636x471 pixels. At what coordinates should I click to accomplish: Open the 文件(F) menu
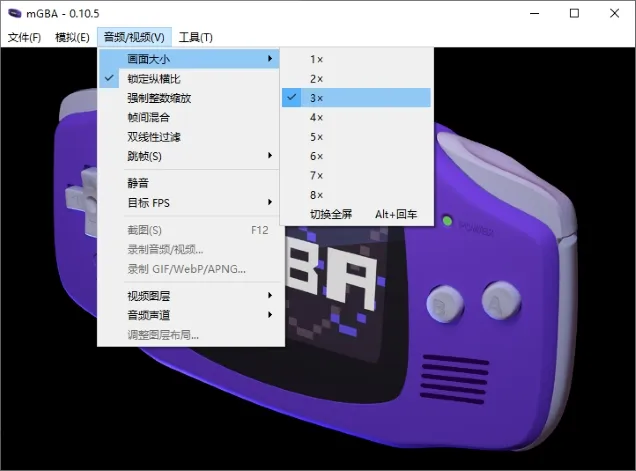click(x=24, y=37)
